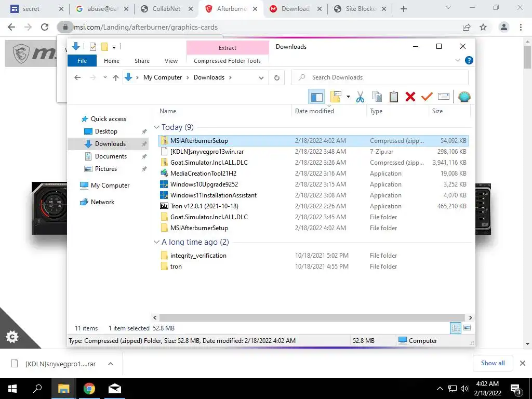Screen dimensions: 532x399
Task: Collapse the A long time ago group
Action: tap(156, 242)
